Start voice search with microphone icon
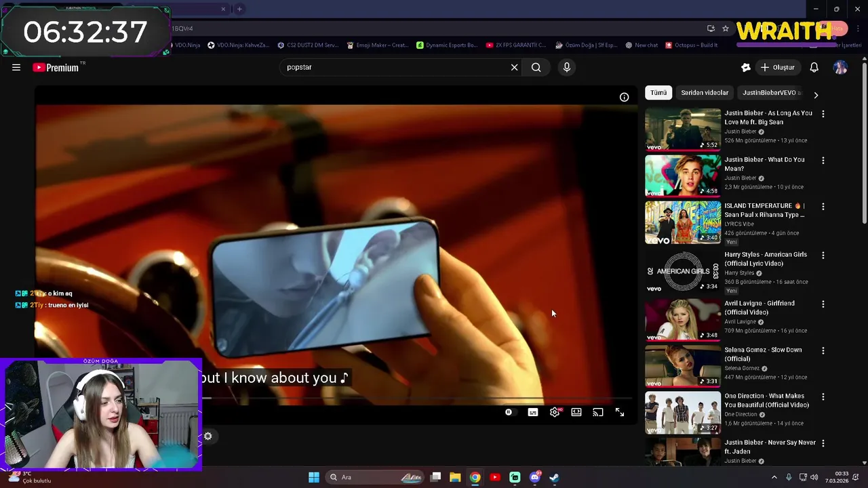Image resolution: width=868 pixels, height=488 pixels. pos(567,67)
